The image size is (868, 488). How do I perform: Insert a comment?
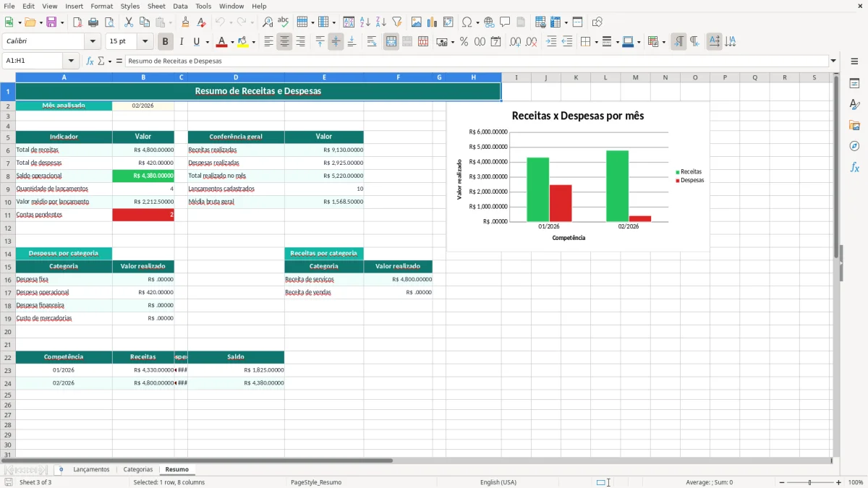click(506, 22)
